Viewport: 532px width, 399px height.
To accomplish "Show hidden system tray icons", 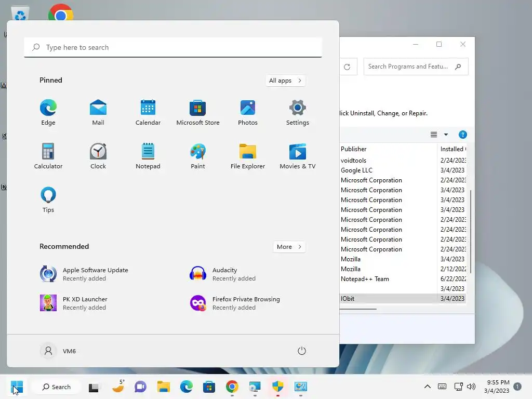I will pyautogui.click(x=428, y=387).
